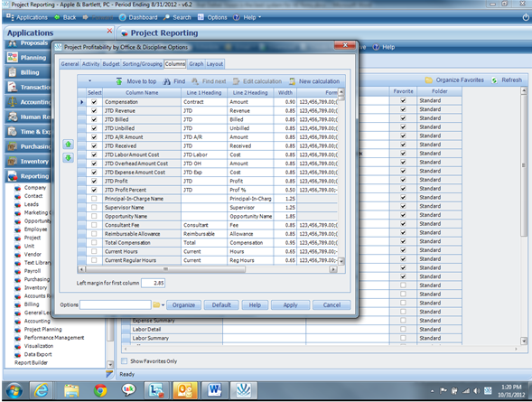
Task: Switch to the Budget tab
Action: coord(111,64)
